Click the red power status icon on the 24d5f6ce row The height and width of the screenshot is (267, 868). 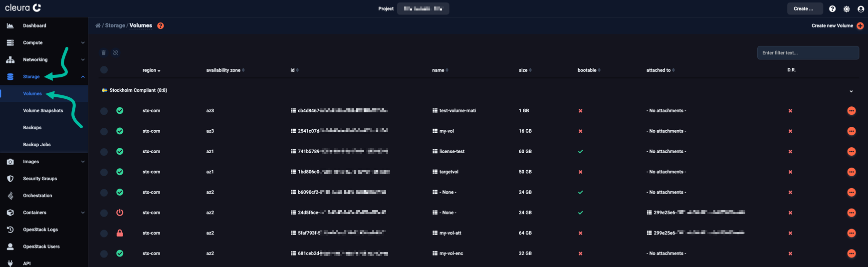tap(120, 213)
